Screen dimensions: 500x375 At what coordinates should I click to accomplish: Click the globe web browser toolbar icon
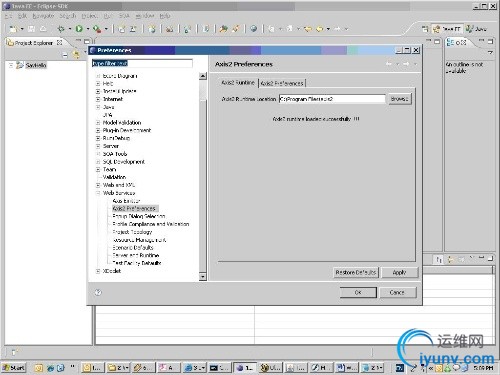(254, 29)
